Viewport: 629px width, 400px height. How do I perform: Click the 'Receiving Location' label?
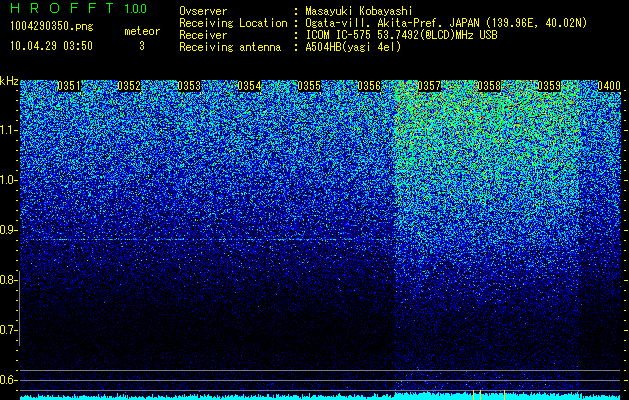pyautogui.click(x=233, y=23)
